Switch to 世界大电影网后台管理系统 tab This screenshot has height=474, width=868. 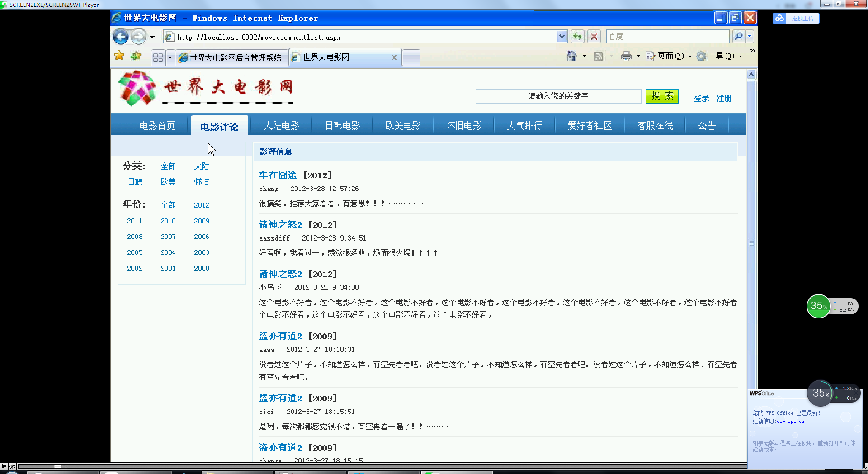pyautogui.click(x=232, y=57)
